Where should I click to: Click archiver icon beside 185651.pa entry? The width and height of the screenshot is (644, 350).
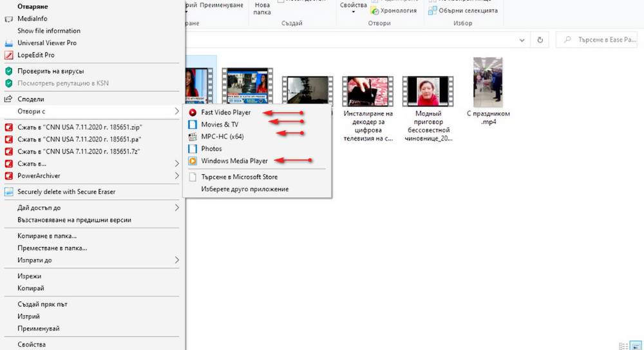point(8,139)
